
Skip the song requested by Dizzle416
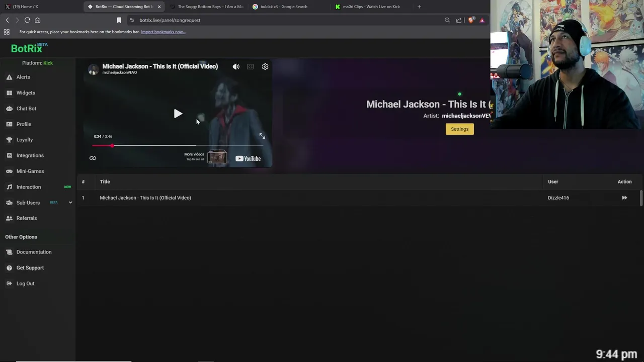[624, 198]
